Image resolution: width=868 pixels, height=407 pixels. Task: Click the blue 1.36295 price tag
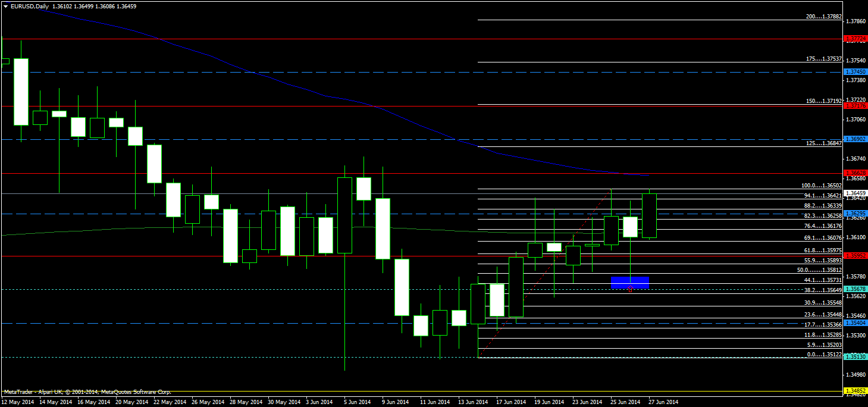point(856,213)
